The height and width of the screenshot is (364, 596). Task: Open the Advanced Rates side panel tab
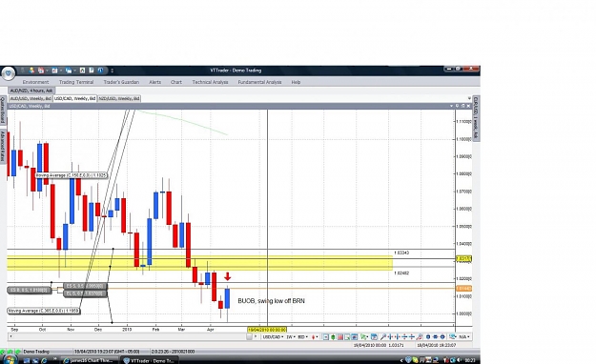point(2,146)
